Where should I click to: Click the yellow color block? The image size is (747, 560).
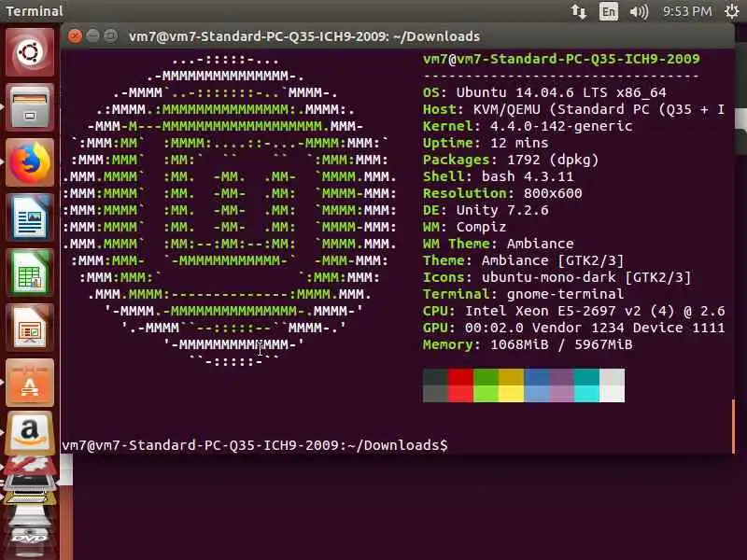pyautogui.click(x=511, y=385)
